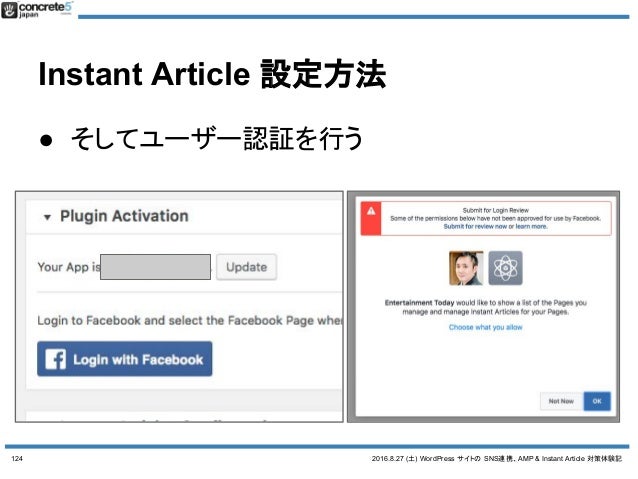
Task: Click the user profile photo thumbnail
Action: click(466, 268)
